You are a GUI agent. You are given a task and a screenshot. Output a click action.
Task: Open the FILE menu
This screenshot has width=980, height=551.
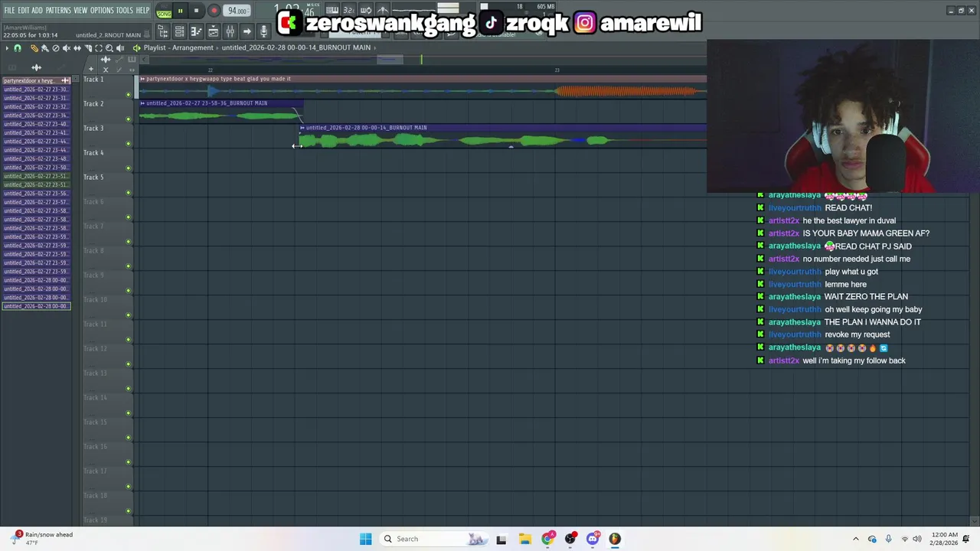click(x=9, y=10)
